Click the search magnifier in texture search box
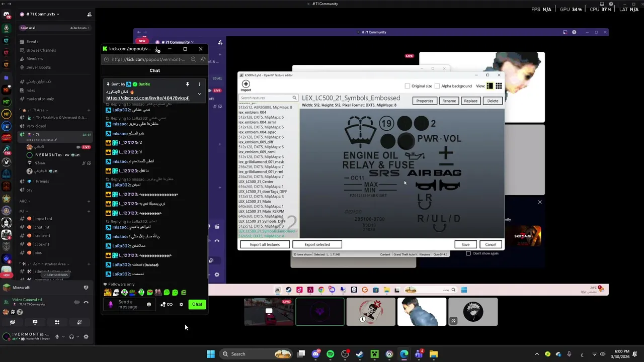 pos(294,98)
